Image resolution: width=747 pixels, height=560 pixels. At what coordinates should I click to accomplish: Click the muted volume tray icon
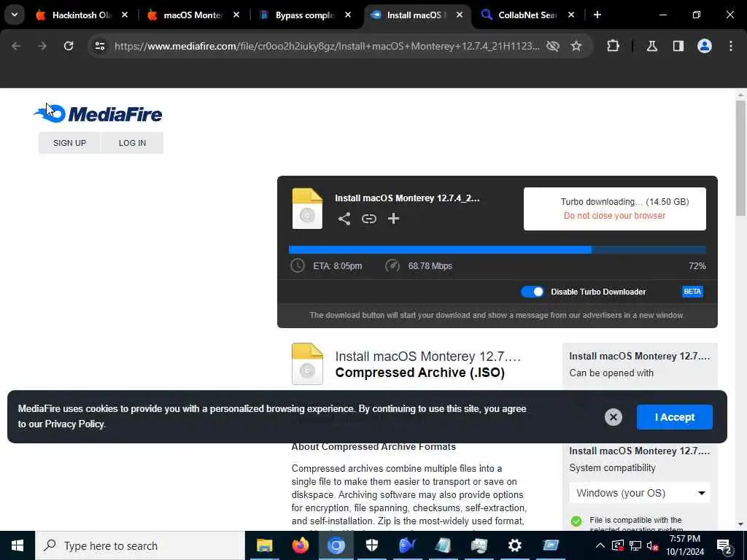click(652, 545)
